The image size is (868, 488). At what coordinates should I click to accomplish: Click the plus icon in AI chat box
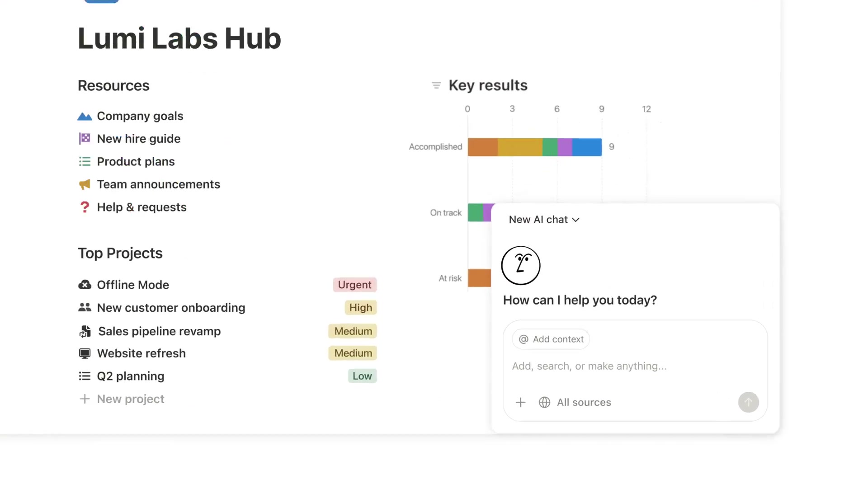[x=520, y=402]
